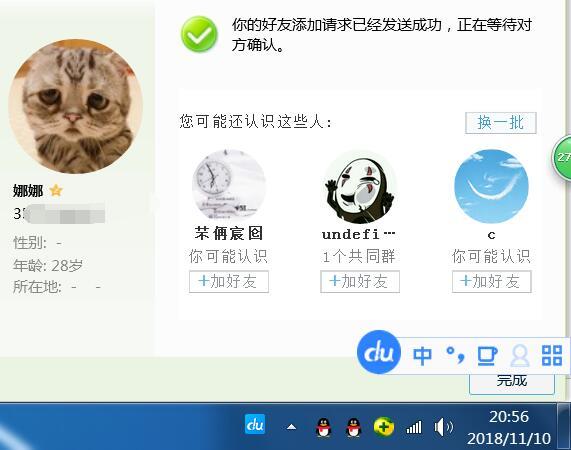Image resolution: width=571 pixels, height=450 pixels.
Task: Add the clock avatar user as friend
Action: [229, 281]
